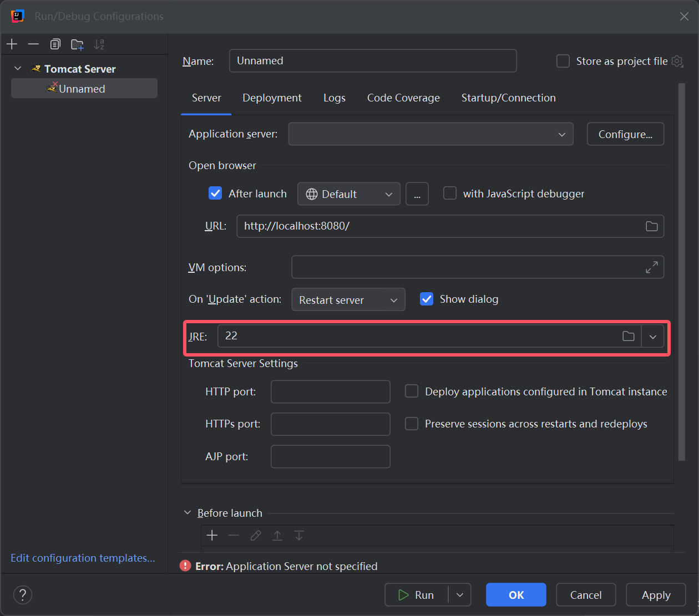Confirm with the OK button
This screenshot has height=616, width=699.
(x=516, y=595)
